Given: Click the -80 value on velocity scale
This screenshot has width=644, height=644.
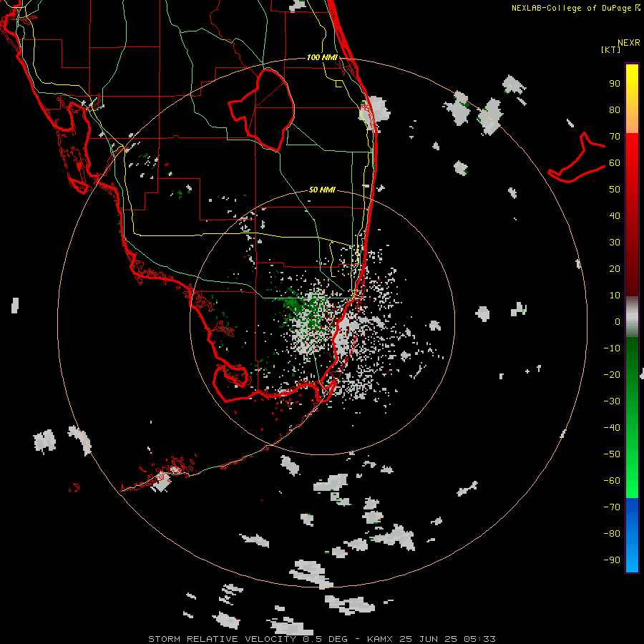Looking at the screenshot, I should click(612, 534).
